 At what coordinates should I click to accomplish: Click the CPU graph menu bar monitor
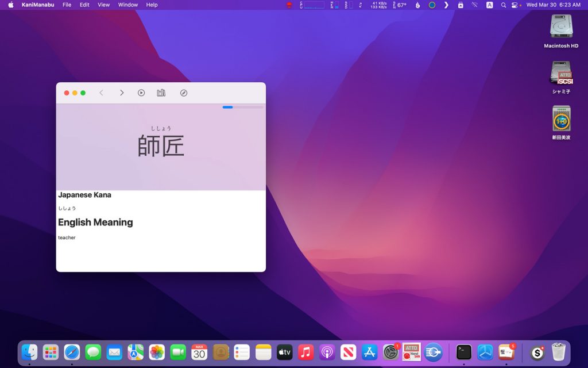tap(312, 5)
